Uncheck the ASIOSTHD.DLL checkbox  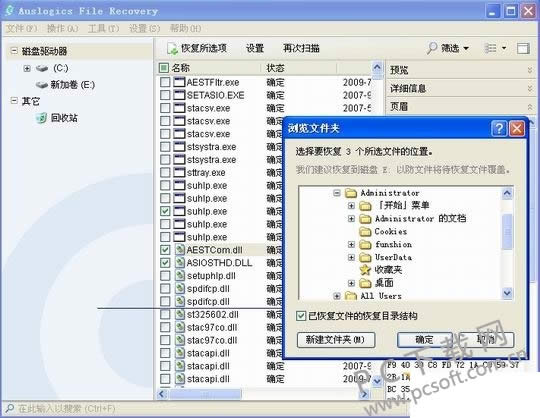pos(165,263)
